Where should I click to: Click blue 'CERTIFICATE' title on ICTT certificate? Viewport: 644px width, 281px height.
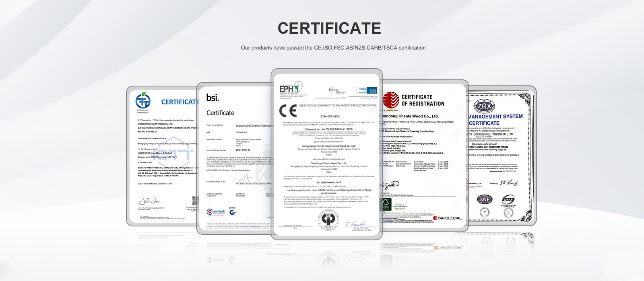(180, 102)
